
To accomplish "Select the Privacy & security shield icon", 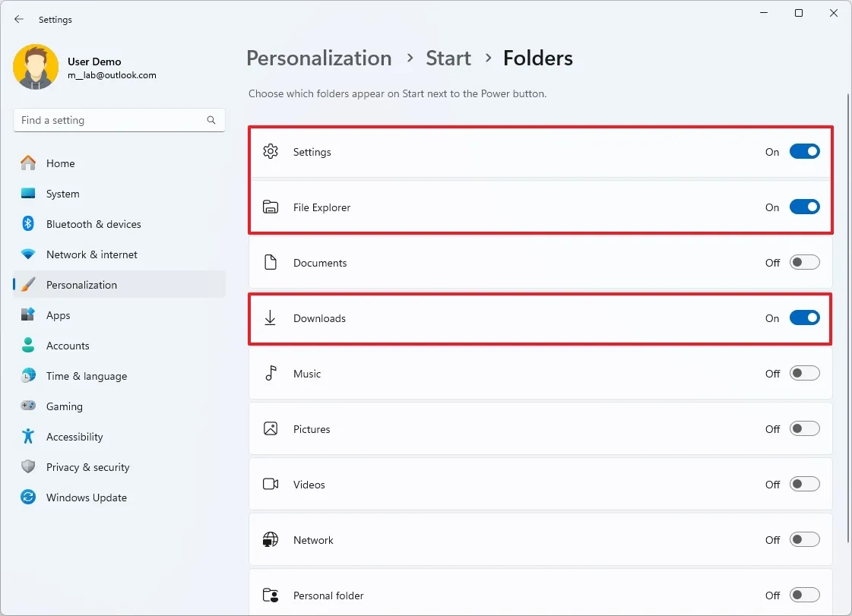I will click(x=27, y=467).
